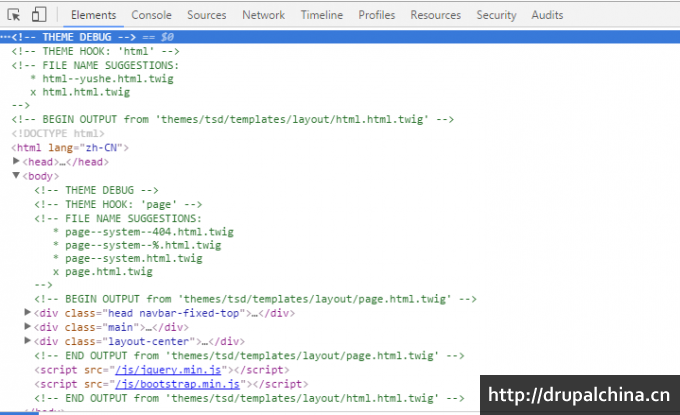The image size is (680, 415).
Task: Select the DOCTYPE html row
Action: 58,133
